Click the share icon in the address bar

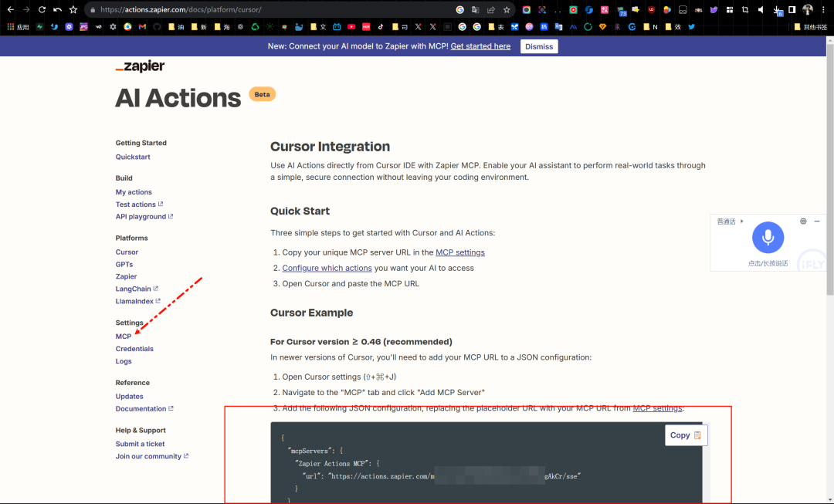point(490,9)
